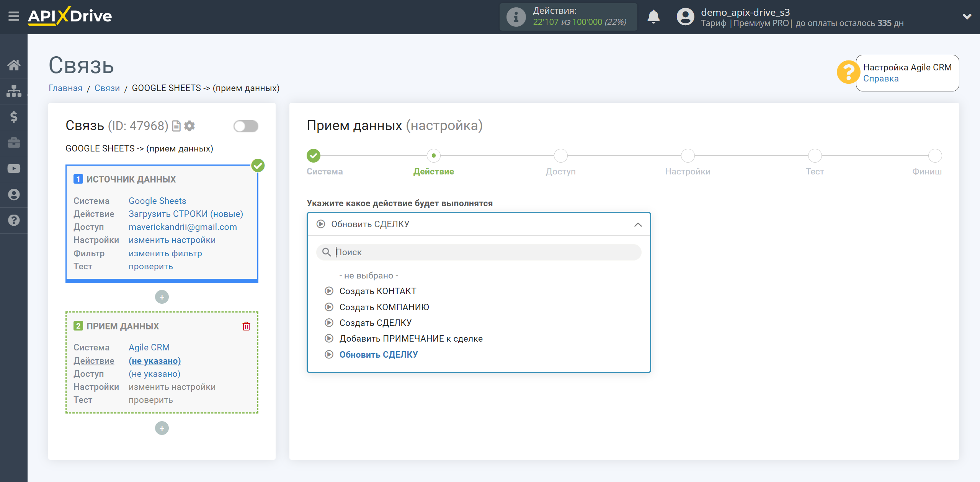The height and width of the screenshot is (482, 980).
Task: Open the Справка help link
Action: coord(881,78)
